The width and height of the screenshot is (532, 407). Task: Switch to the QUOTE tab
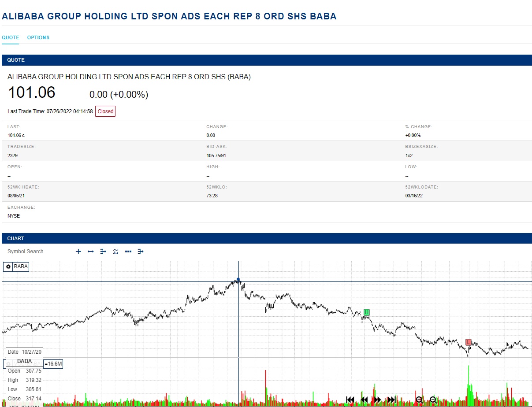11,37
